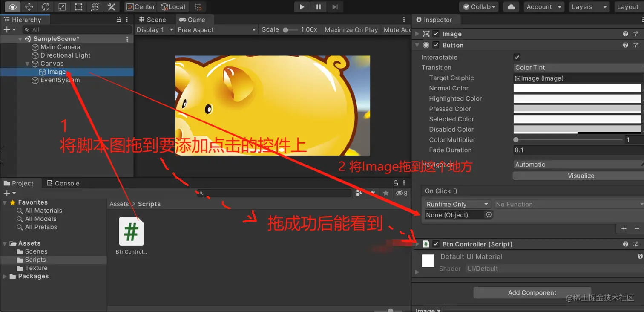This screenshot has height=312, width=644.
Task: Select the Project tab
Action: 19,183
